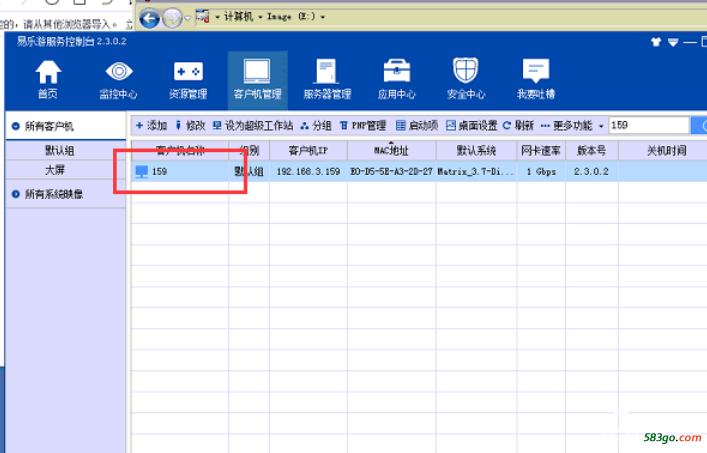This screenshot has height=453, width=707.
Task: Click the skin shirt icon in title bar
Action: [x=656, y=42]
